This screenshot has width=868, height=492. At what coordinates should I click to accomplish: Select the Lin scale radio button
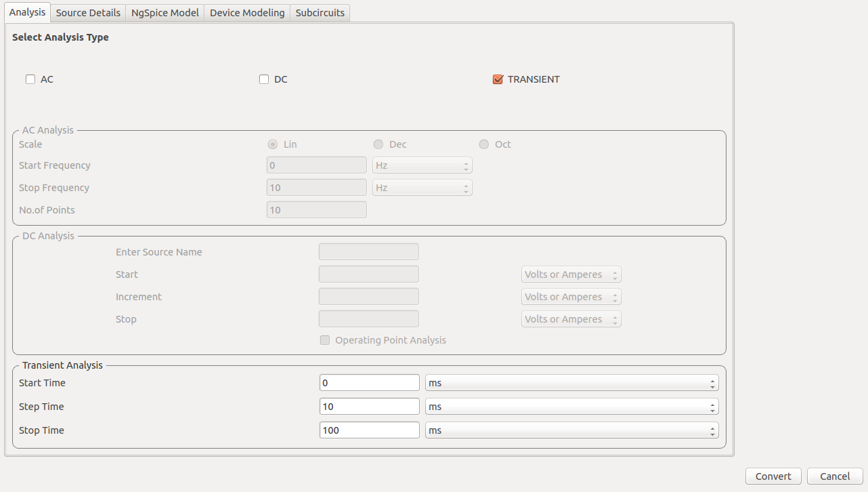tap(273, 144)
